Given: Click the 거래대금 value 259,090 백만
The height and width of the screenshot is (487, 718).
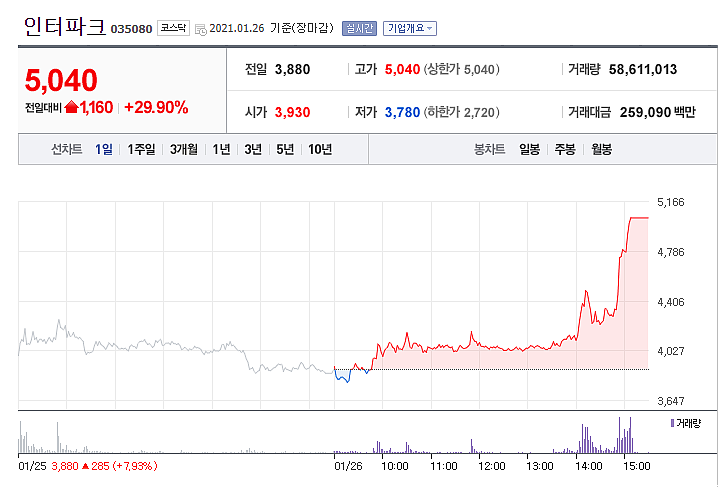Looking at the screenshot, I should [x=658, y=112].
